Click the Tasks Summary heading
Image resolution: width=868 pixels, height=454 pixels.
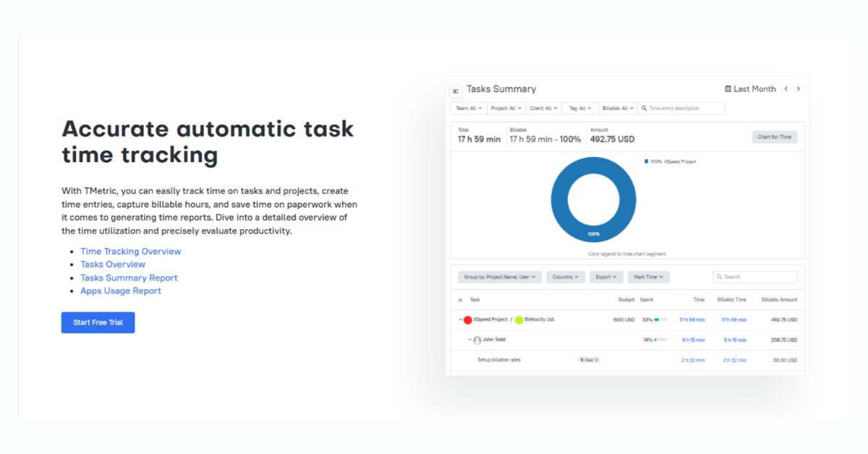tap(501, 89)
